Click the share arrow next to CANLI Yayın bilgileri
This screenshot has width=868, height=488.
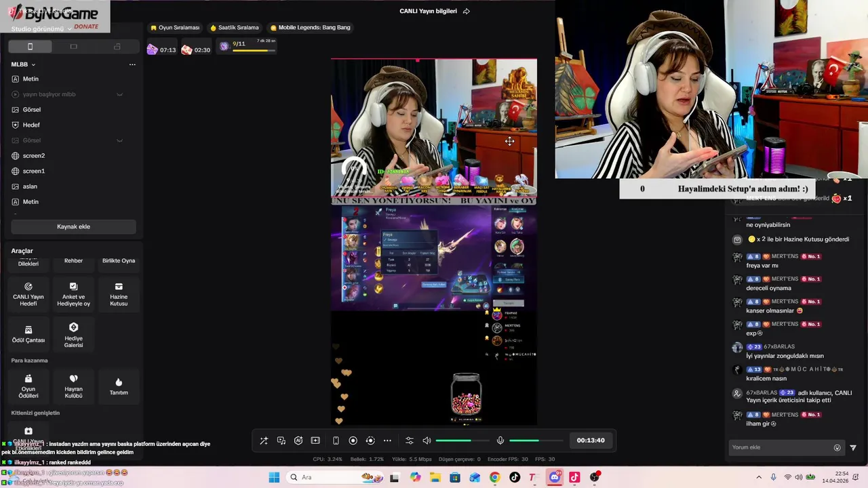466,12
